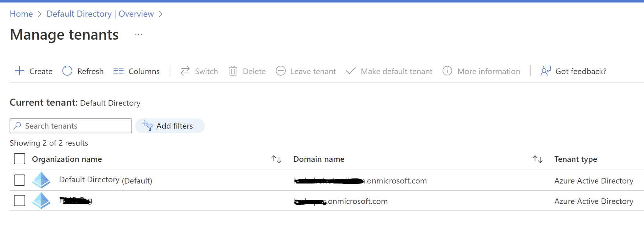Select Leave tenant in the toolbar

click(x=313, y=71)
